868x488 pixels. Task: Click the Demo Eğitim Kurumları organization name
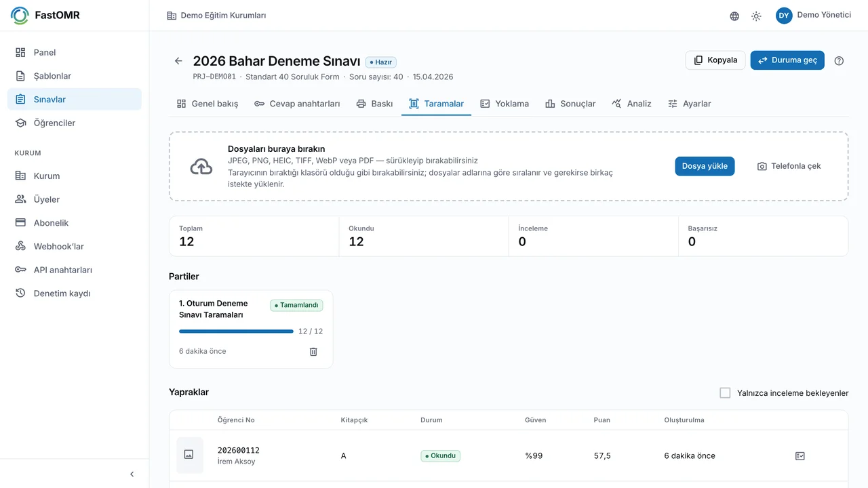(223, 16)
